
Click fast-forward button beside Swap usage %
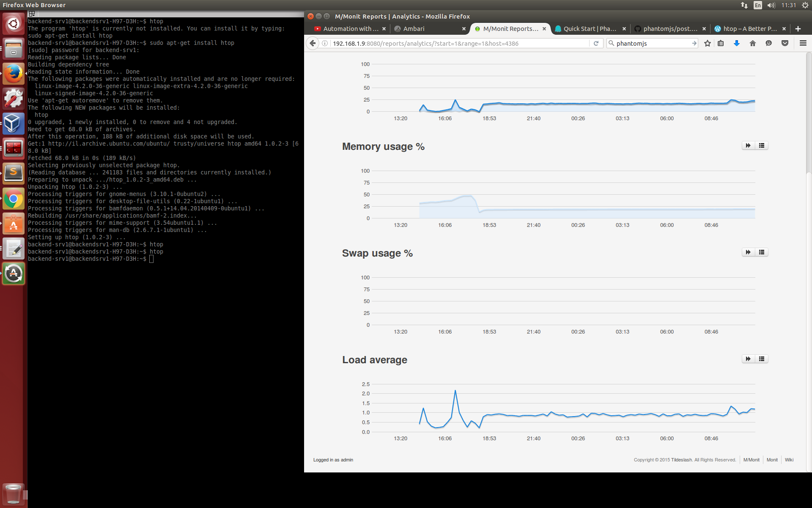(748, 252)
